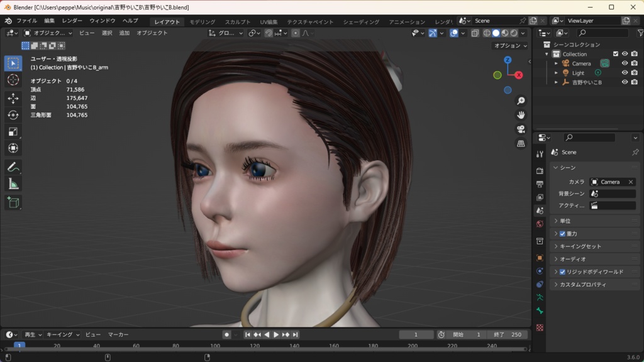644x362 pixels.
Task: Select the Move tool in the toolbar
Action: tap(13, 98)
